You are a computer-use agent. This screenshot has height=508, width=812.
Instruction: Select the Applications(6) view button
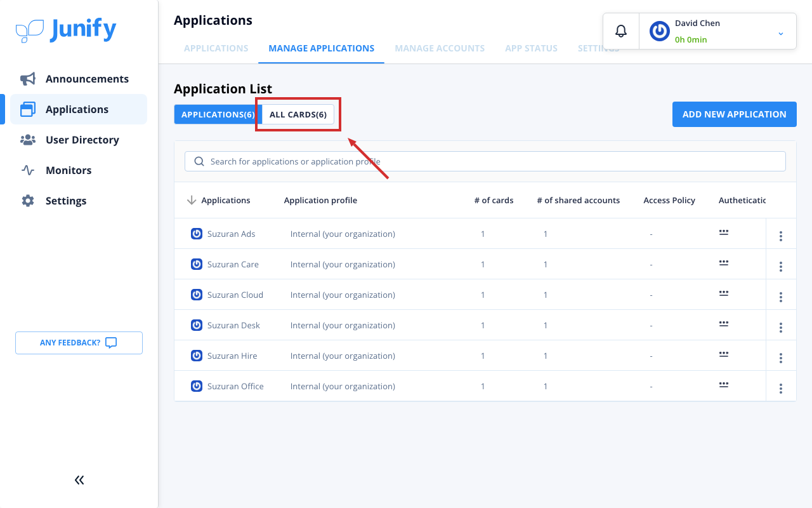tap(218, 114)
